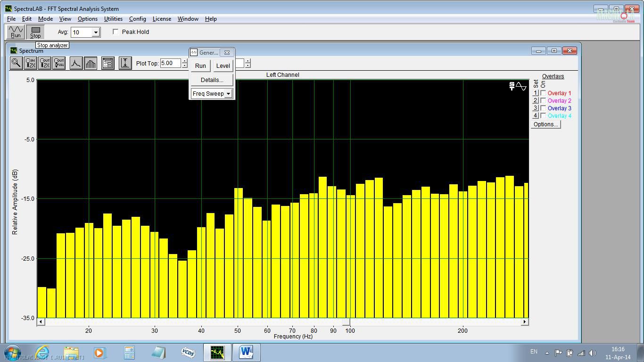Increase Plot Top value with up arrow
The image size is (644, 362).
(184, 61)
